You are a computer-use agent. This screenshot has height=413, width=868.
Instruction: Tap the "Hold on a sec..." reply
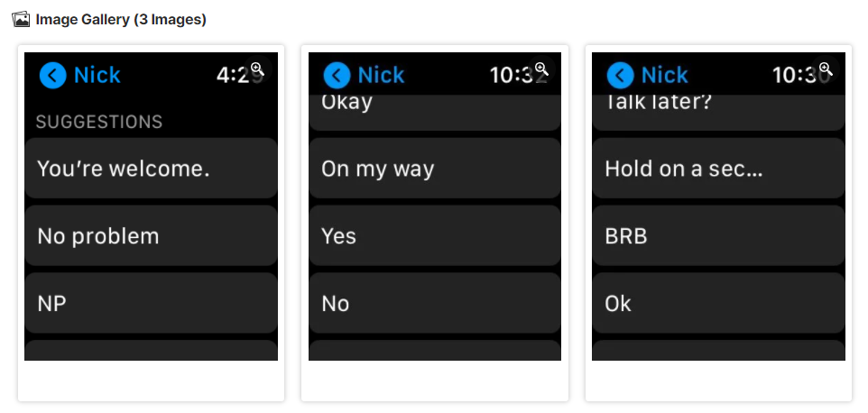coord(718,168)
